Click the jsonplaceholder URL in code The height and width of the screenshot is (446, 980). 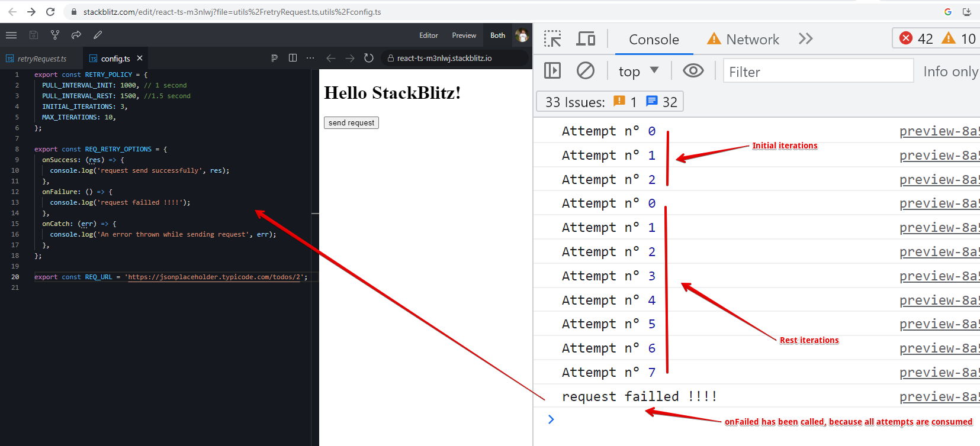(x=215, y=277)
